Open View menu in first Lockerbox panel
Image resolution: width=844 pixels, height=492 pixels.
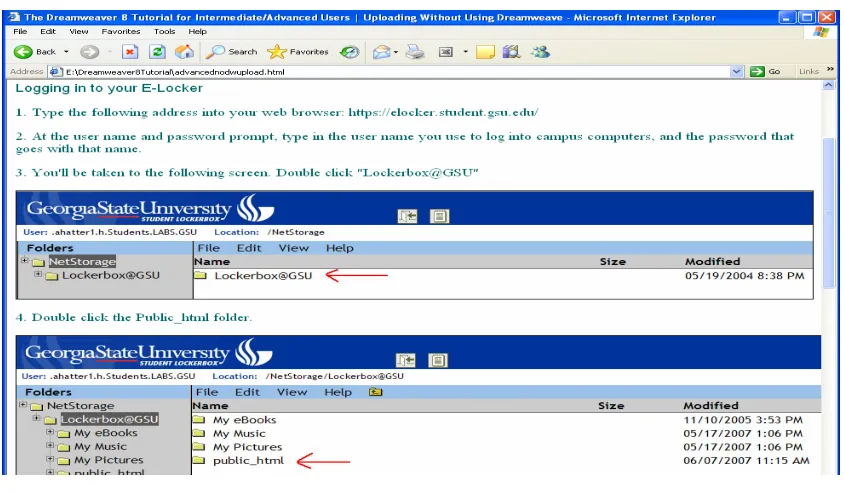[x=293, y=248]
